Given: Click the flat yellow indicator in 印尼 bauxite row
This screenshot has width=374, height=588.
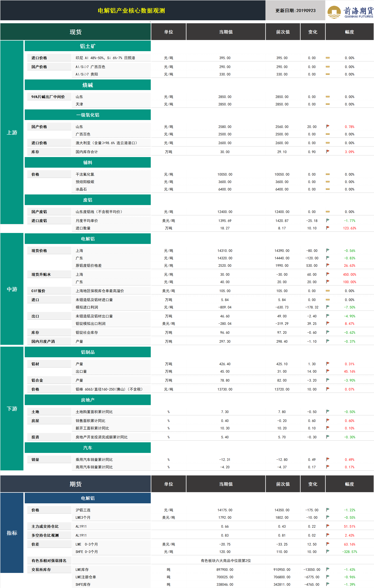Looking at the screenshot, I should click(328, 58).
